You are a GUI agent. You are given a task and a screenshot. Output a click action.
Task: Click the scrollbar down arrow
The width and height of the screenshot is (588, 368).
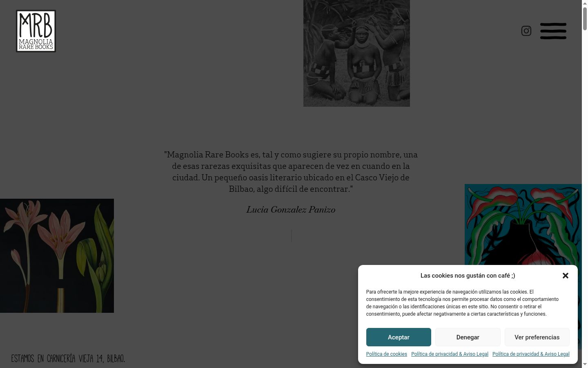(585, 364)
